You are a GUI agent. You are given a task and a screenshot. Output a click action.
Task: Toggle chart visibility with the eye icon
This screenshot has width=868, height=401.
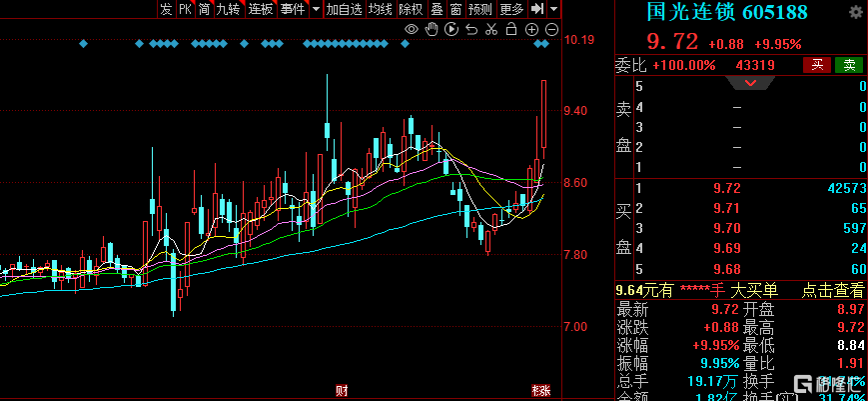[x=412, y=29]
